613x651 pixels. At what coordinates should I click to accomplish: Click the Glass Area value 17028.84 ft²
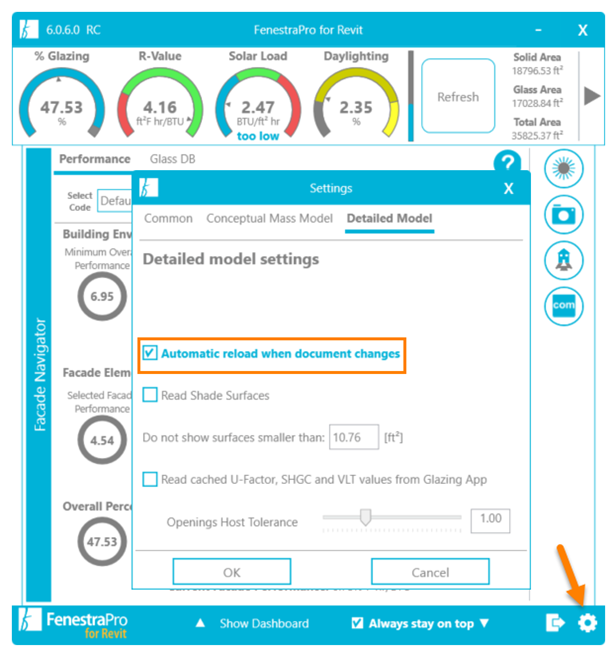click(537, 103)
